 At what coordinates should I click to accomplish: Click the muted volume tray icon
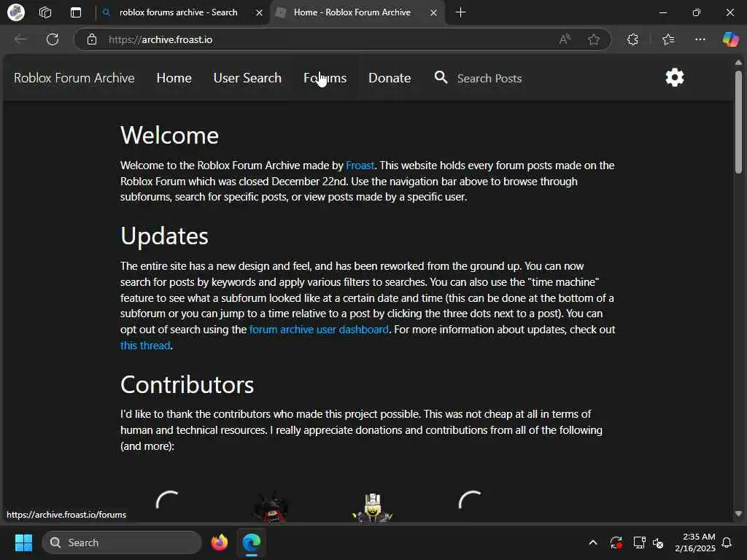pyautogui.click(x=659, y=542)
